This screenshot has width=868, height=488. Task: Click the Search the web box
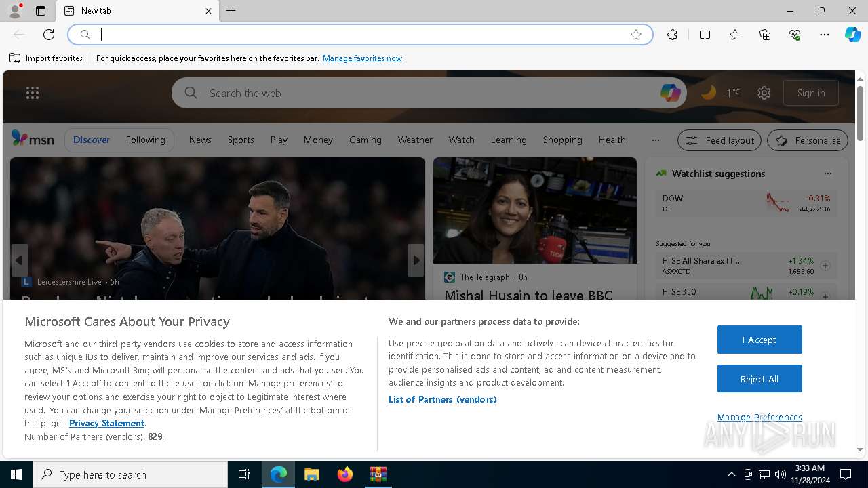pyautogui.click(x=429, y=93)
